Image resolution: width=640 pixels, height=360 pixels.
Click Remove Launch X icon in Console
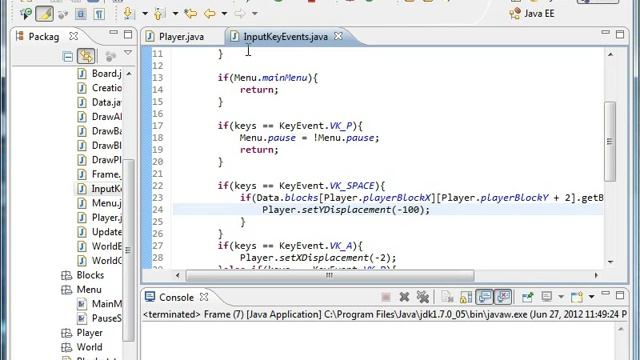(404, 297)
